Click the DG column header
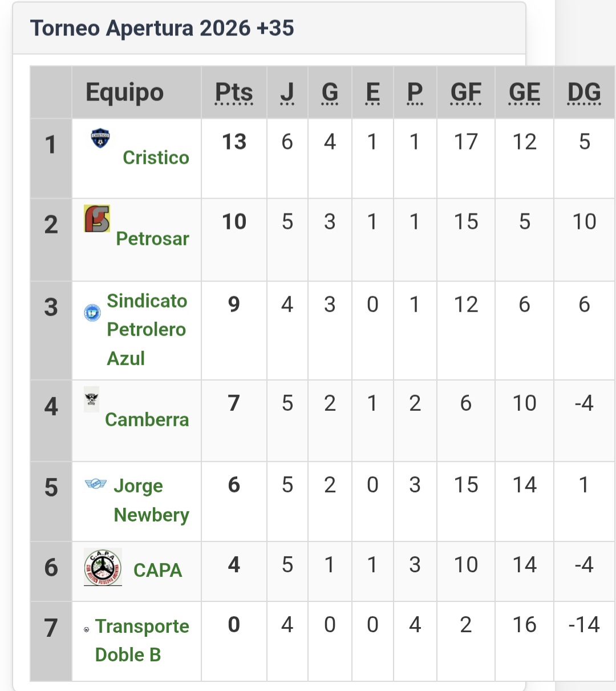616x691 pixels. click(584, 92)
